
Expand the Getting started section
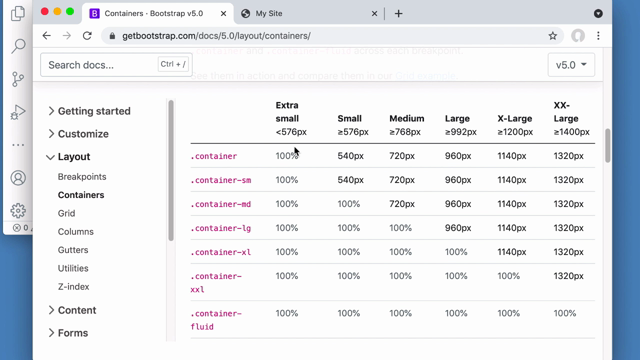(89, 111)
